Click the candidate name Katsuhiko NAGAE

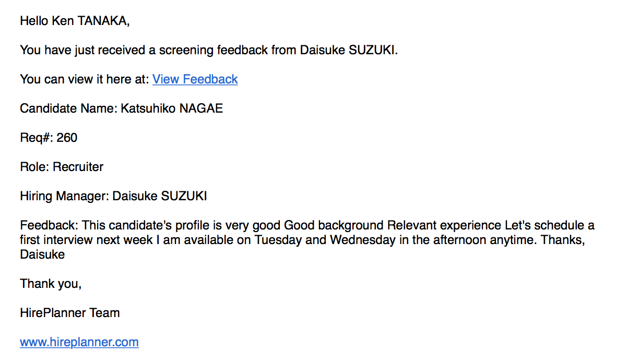coord(172,108)
